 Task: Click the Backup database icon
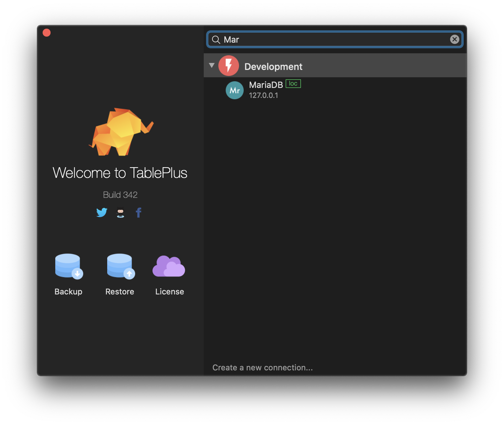pos(69,266)
